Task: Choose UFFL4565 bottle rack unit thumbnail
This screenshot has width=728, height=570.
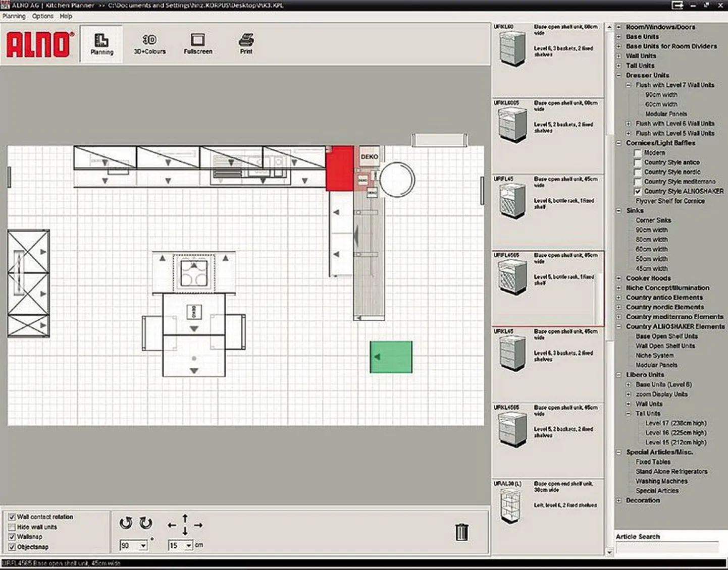Action: (x=512, y=277)
